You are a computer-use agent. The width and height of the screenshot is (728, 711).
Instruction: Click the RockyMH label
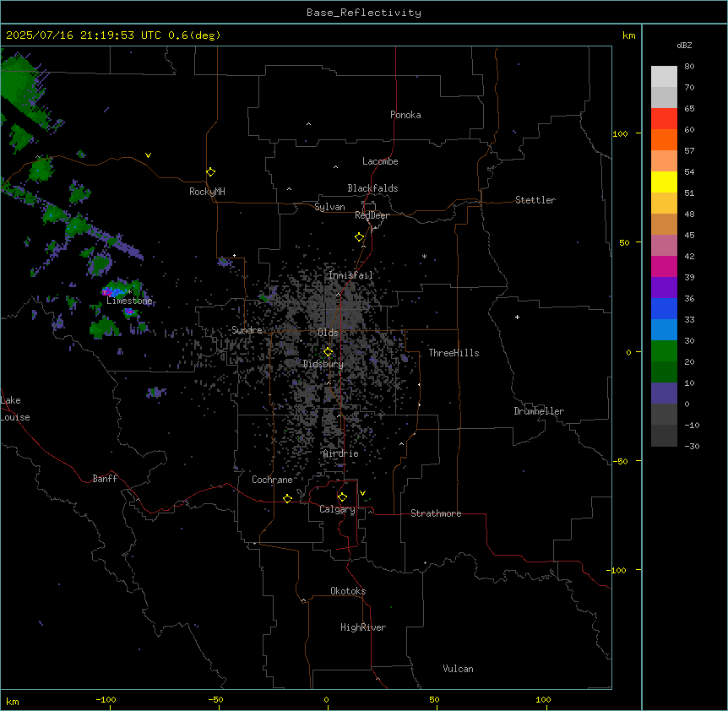click(x=207, y=192)
